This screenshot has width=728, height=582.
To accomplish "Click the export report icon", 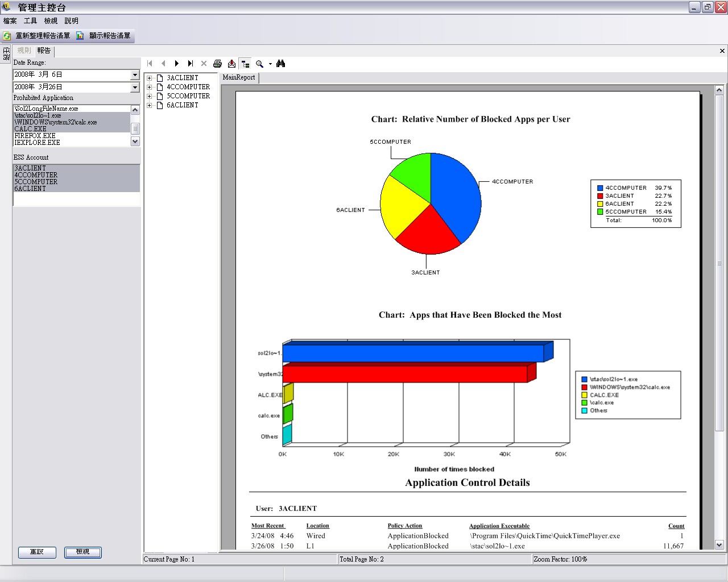I will coord(231,64).
